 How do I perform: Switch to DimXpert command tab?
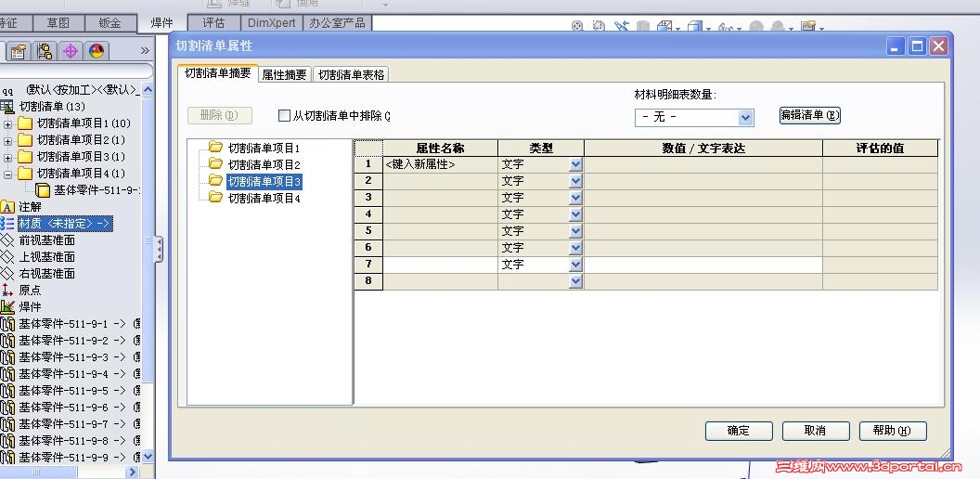coord(271,23)
